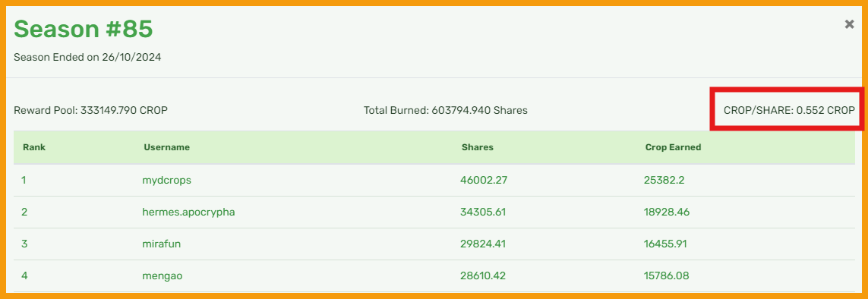Click the Username column header

pos(166,147)
